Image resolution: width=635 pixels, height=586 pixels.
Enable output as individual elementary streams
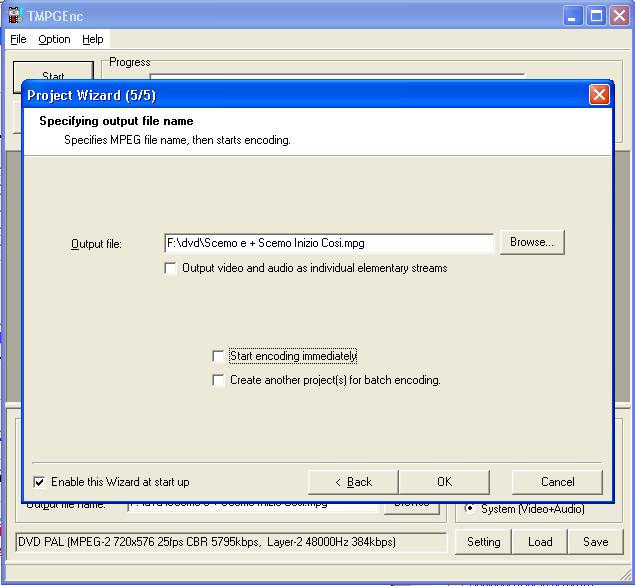tap(170, 268)
